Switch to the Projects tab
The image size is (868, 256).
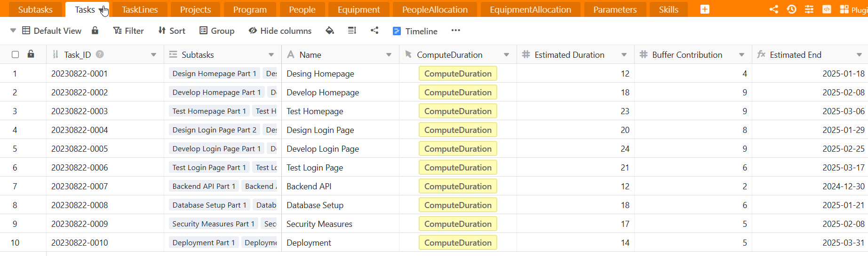[195, 9]
